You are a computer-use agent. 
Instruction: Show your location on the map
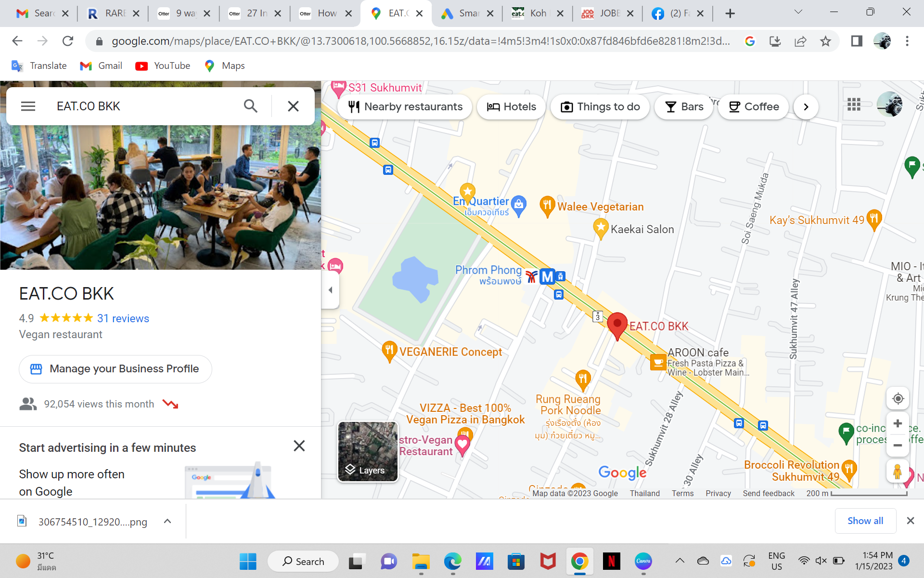point(898,399)
